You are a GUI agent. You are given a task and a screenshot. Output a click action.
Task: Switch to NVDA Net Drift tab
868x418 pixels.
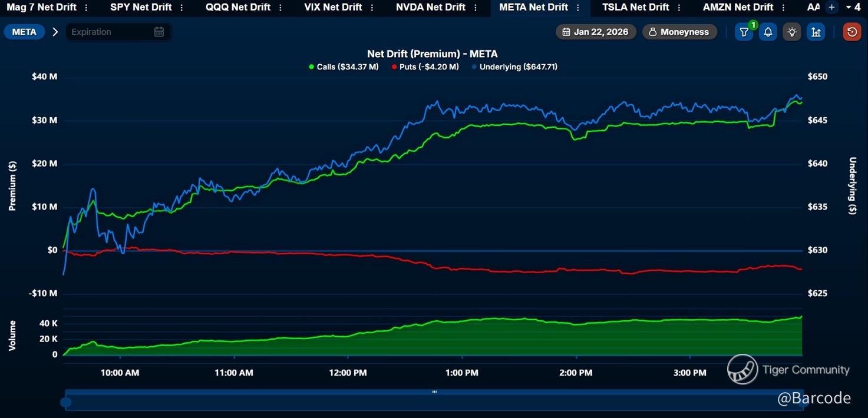point(431,7)
